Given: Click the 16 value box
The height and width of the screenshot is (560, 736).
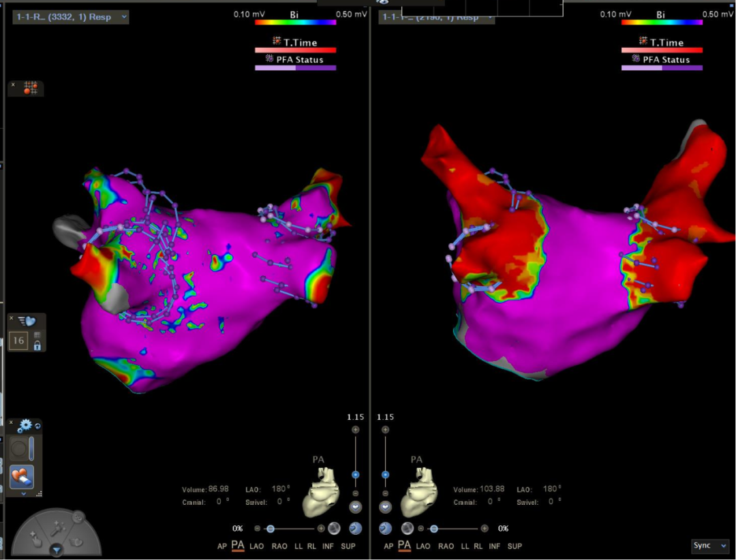Looking at the screenshot, I should coord(19,341).
